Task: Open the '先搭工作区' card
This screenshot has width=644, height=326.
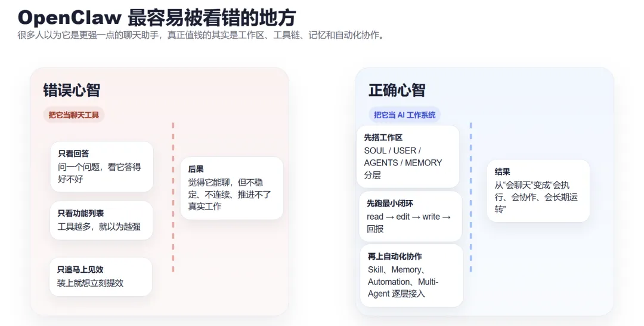Action: [x=408, y=156]
